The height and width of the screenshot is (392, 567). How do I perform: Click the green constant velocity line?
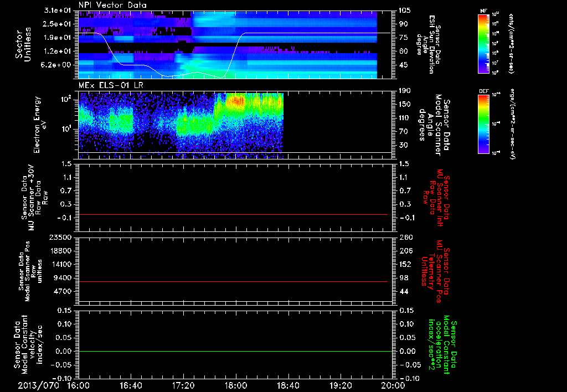pos(235,351)
